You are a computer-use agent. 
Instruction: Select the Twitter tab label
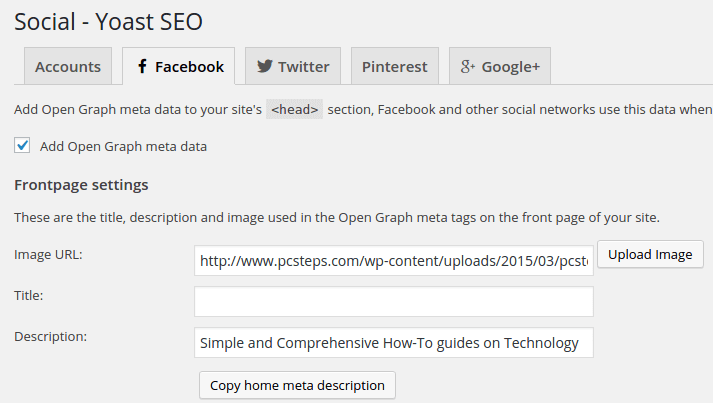coord(304,67)
